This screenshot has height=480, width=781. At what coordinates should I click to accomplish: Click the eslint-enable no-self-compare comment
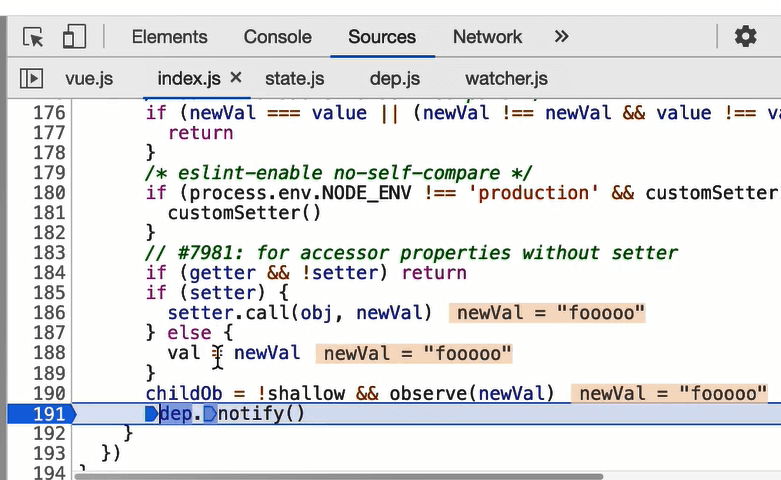tap(339, 173)
